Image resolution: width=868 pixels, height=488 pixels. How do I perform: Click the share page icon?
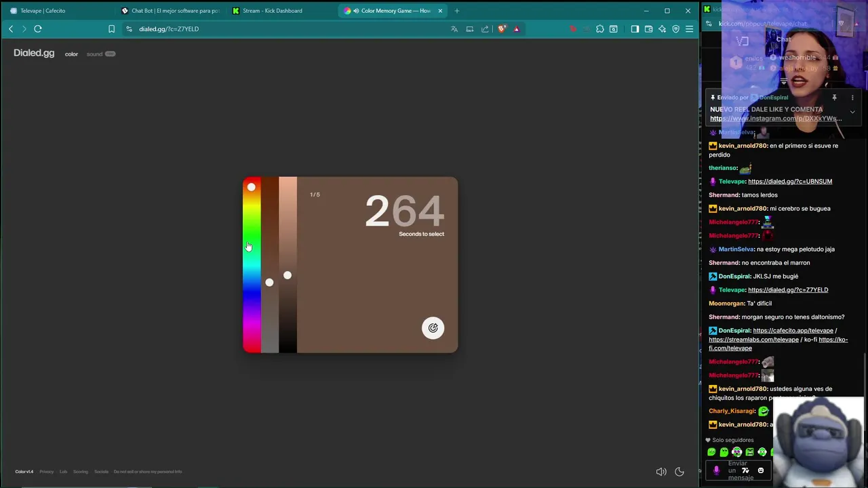pyautogui.click(x=485, y=29)
